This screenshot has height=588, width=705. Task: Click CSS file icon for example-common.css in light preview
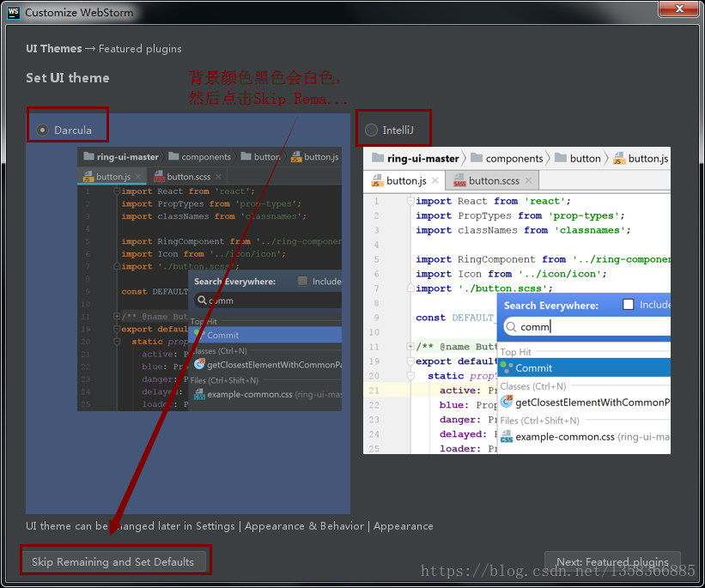(507, 436)
